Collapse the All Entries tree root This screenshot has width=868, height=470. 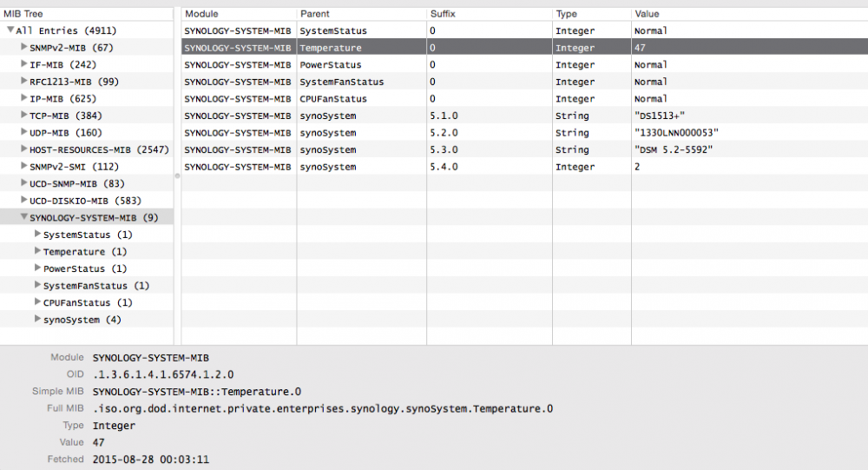coord(10,30)
